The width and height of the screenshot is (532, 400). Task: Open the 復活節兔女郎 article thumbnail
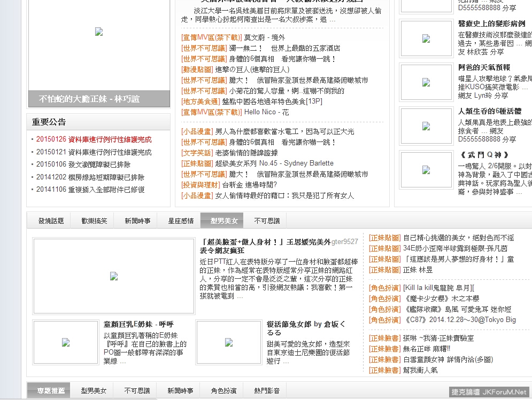[228, 342]
